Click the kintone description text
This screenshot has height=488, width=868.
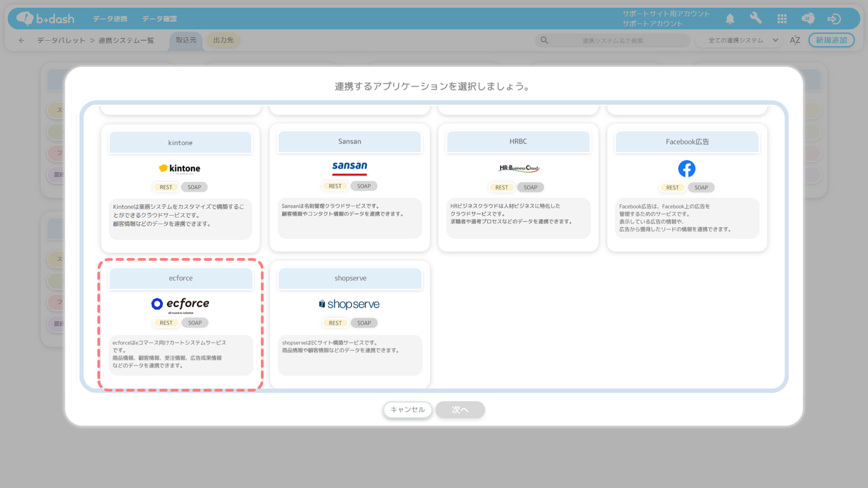pyautogui.click(x=179, y=215)
